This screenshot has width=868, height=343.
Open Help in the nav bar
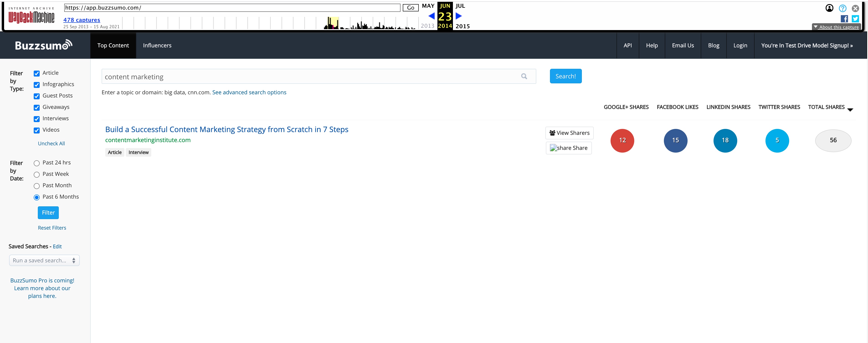coord(652,46)
